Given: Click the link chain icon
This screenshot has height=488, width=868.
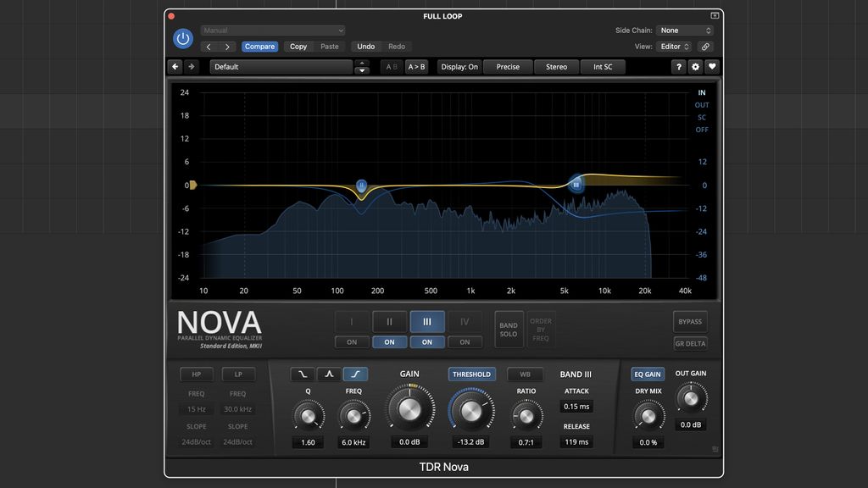Looking at the screenshot, I should pyautogui.click(x=705, y=47).
